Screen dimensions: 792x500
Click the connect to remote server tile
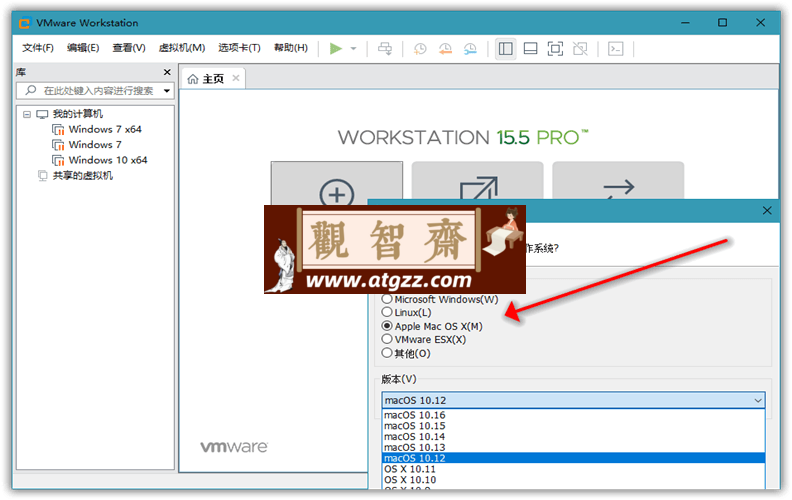618,181
